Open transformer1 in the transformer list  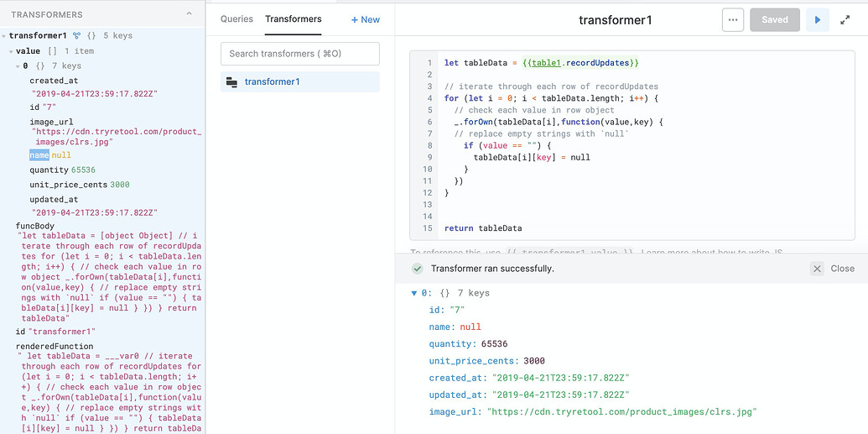point(300,82)
